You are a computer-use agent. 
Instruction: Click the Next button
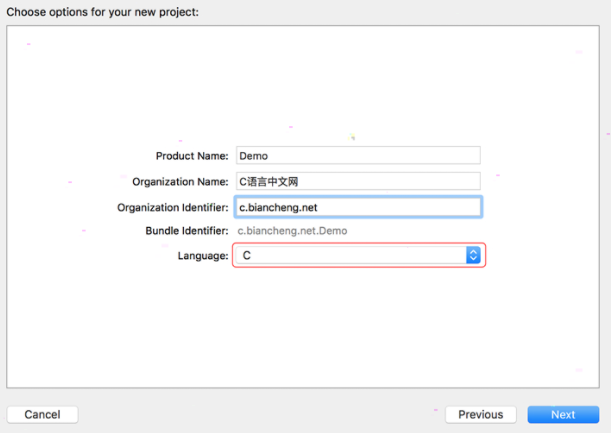pyautogui.click(x=563, y=414)
